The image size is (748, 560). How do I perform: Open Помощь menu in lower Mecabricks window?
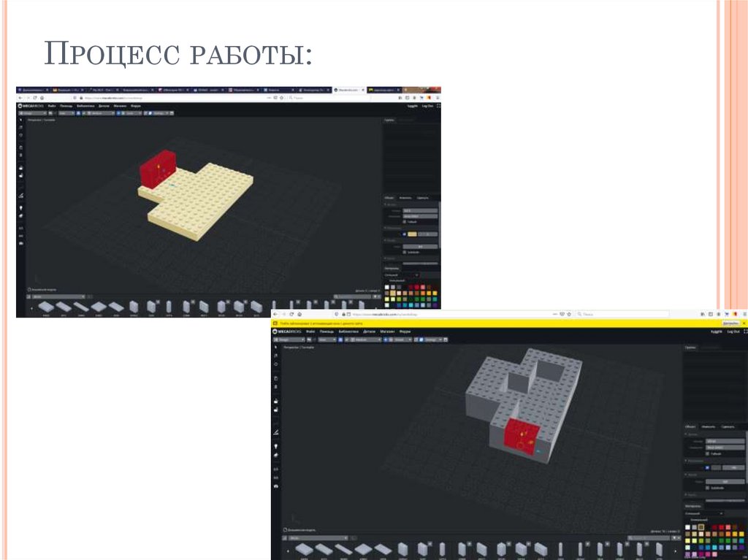[327, 331]
